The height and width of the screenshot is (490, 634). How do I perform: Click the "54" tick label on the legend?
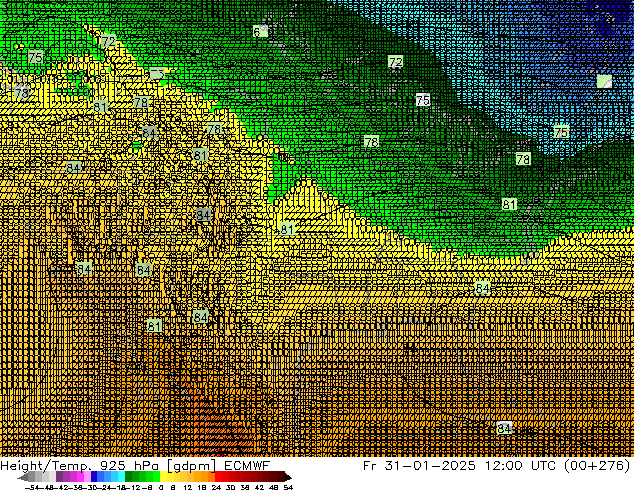tap(288, 487)
